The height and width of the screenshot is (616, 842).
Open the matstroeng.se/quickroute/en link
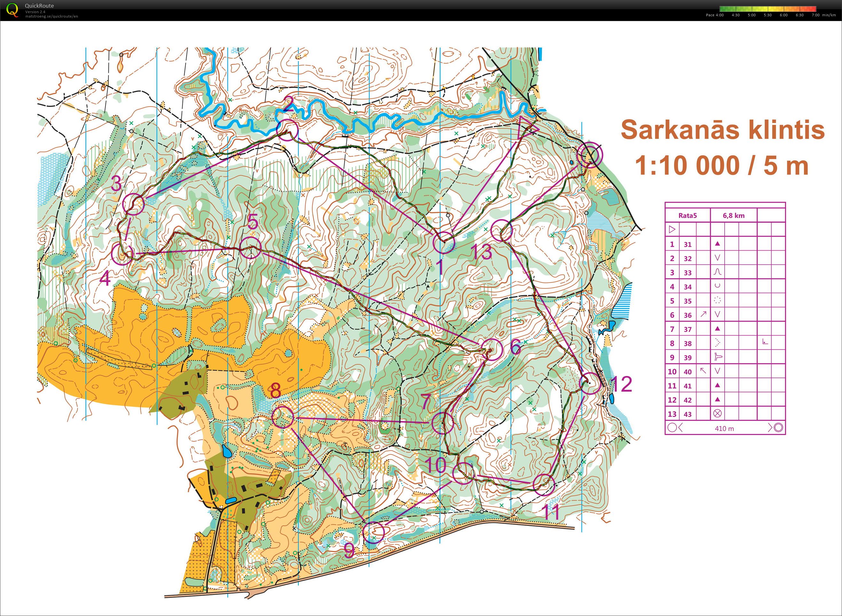[51, 16]
